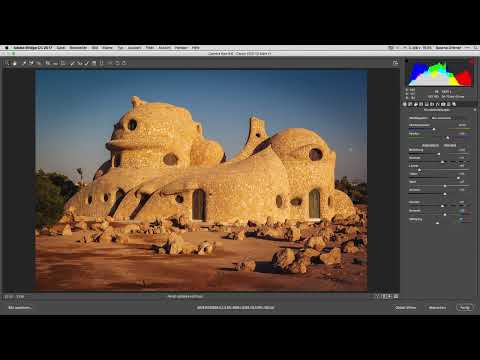This screenshot has height=360, width=480.
Task: Open the Presets panel tab
Action: click(x=449, y=104)
